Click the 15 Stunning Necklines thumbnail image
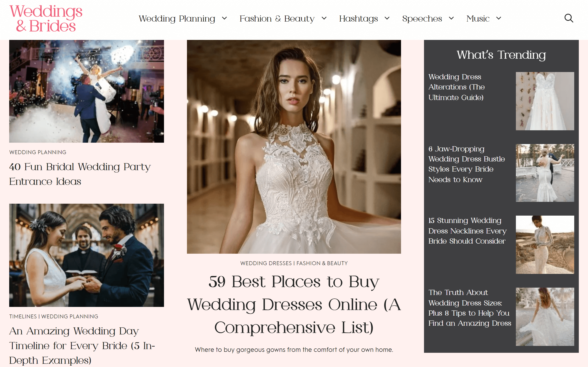This screenshot has width=588, height=367. (545, 245)
